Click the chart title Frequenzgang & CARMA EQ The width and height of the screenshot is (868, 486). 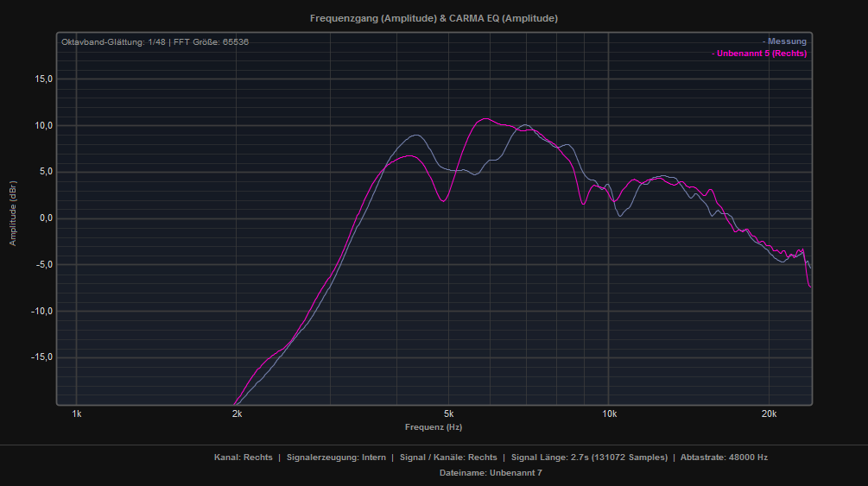pos(434,18)
